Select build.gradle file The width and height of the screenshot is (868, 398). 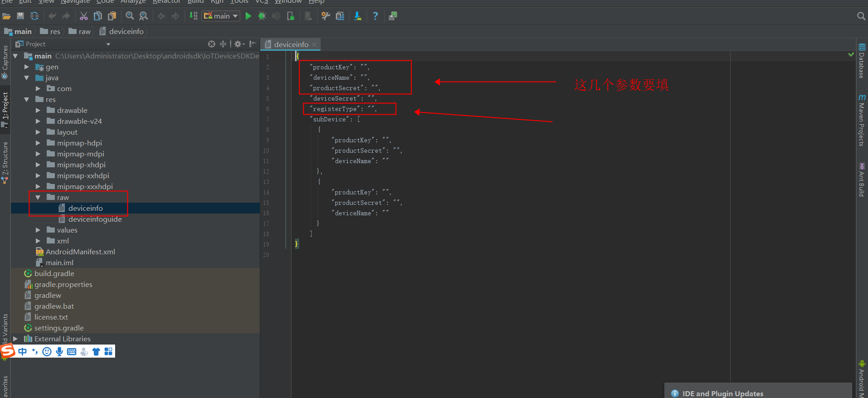tap(54, 274)
